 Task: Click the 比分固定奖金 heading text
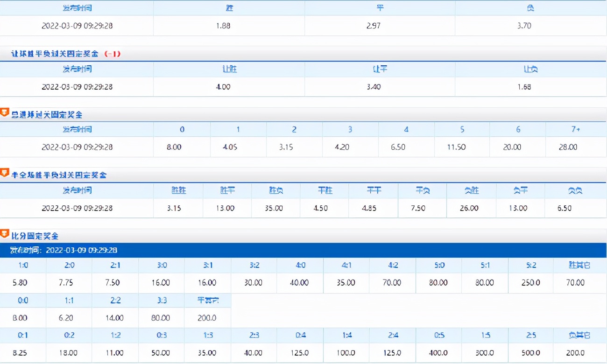tap(35, 236)
